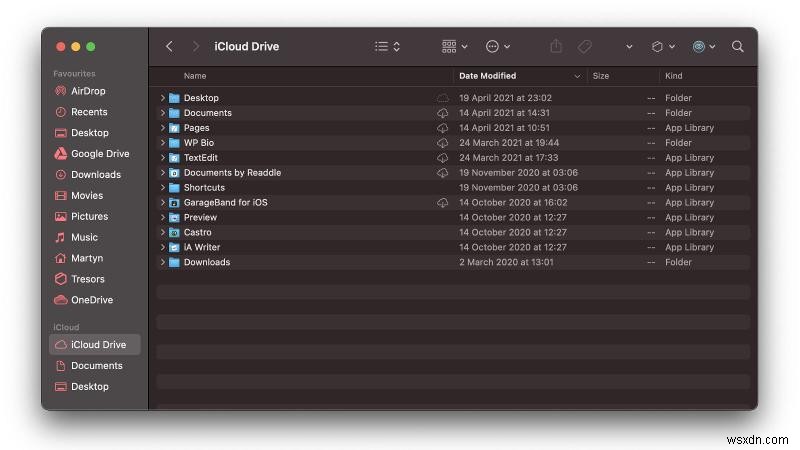Open search with the magnifier icon
800x450 pixels.
[x=737, y=46]
